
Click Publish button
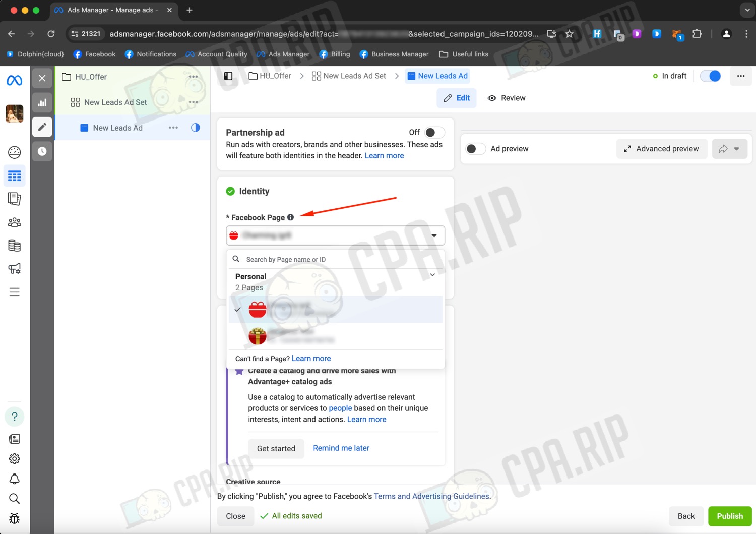click(730, 516)
